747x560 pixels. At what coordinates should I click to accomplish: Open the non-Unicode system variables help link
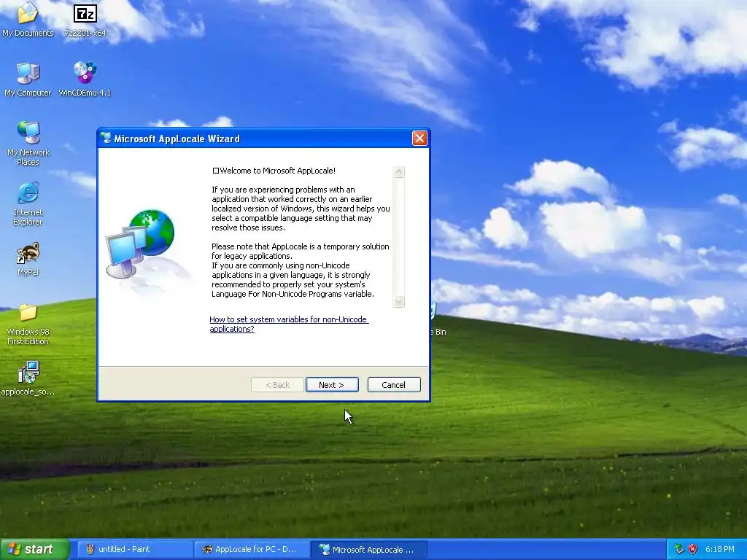click(289, 324)
